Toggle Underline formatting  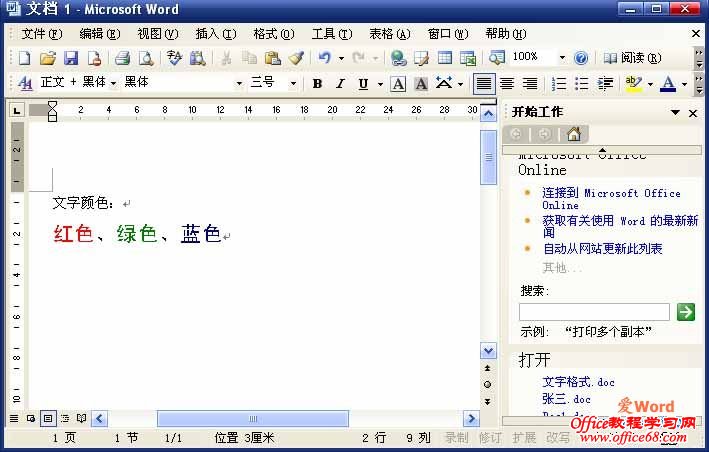click(x=363, y=84)
